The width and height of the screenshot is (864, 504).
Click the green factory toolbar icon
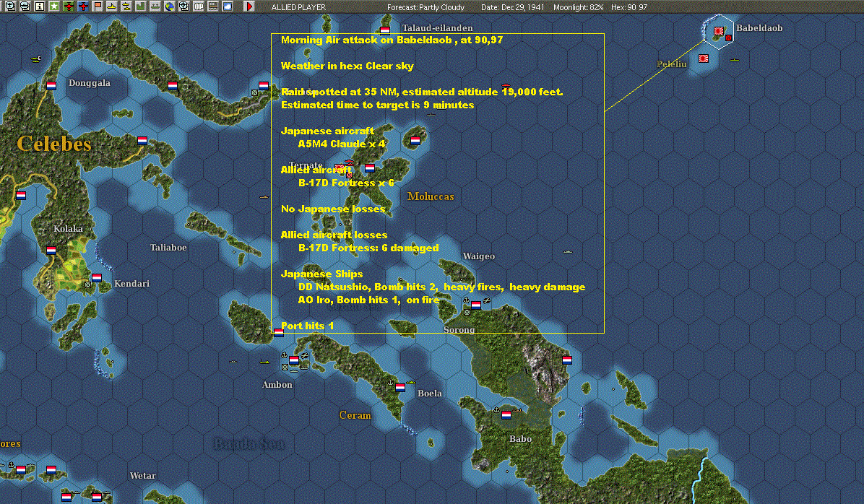[x=141, y=6]
